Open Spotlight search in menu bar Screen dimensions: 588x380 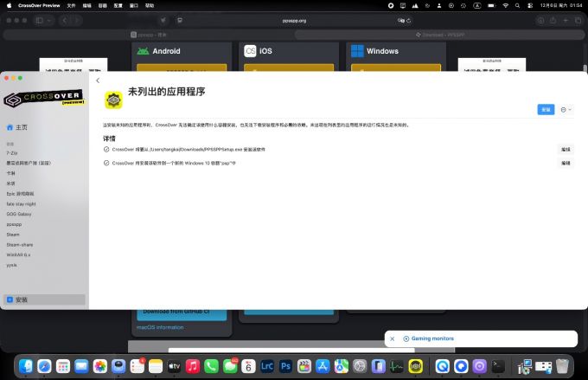coord(517,6)
